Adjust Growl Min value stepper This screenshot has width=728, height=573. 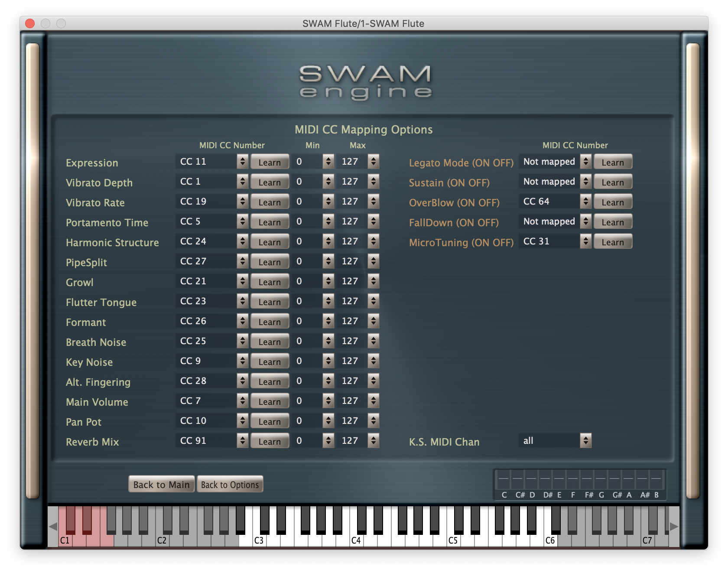click(x=328, y=281)
